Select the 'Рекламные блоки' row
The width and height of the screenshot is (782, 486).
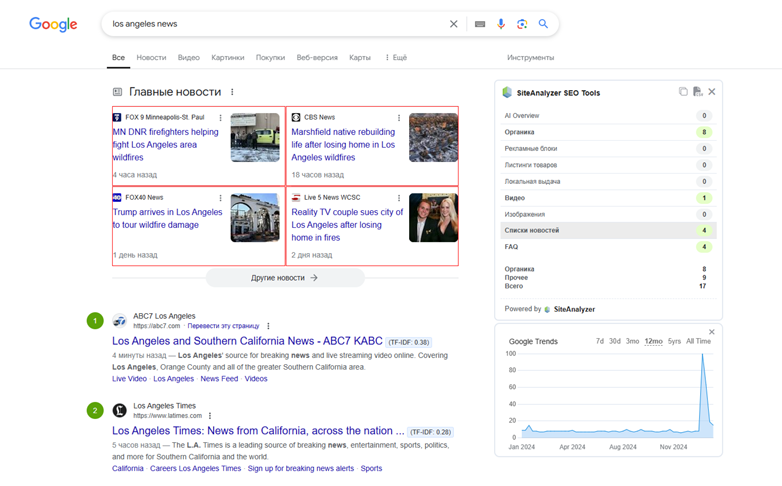click(x=608, y=149)
